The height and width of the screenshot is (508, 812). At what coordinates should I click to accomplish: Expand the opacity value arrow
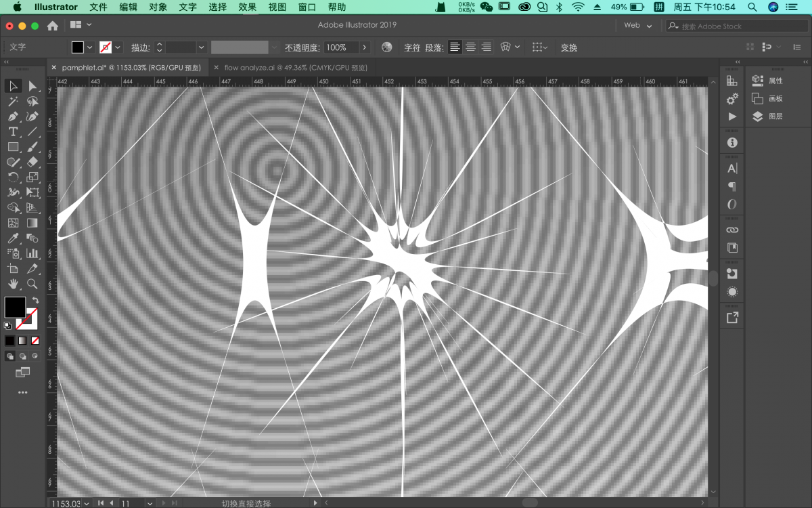pyautogui.click(x=364, y=47)
